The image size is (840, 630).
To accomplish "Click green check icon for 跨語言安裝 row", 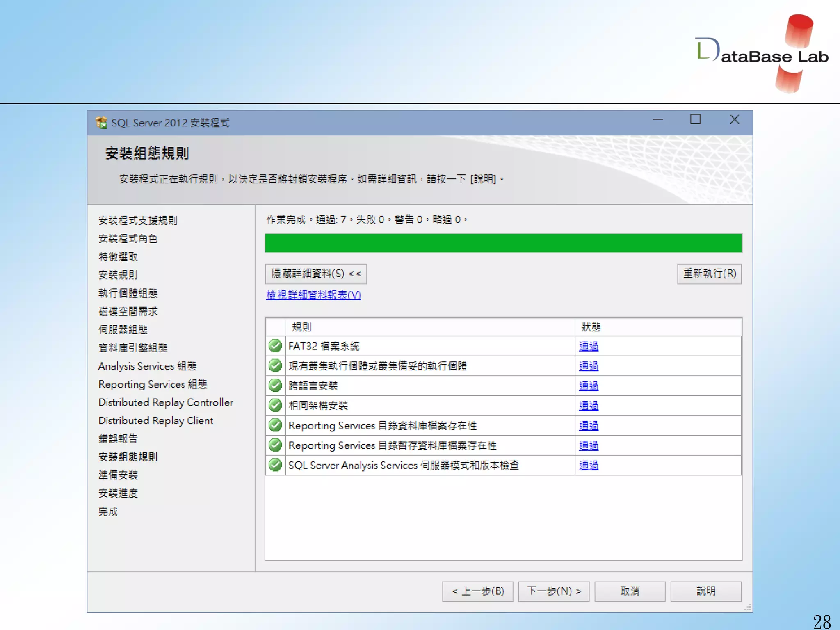I will point(275,385).
